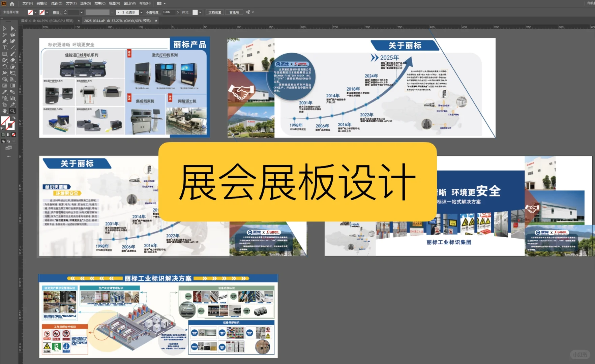Select the Shape Builder tool

[x=4, y=79]
